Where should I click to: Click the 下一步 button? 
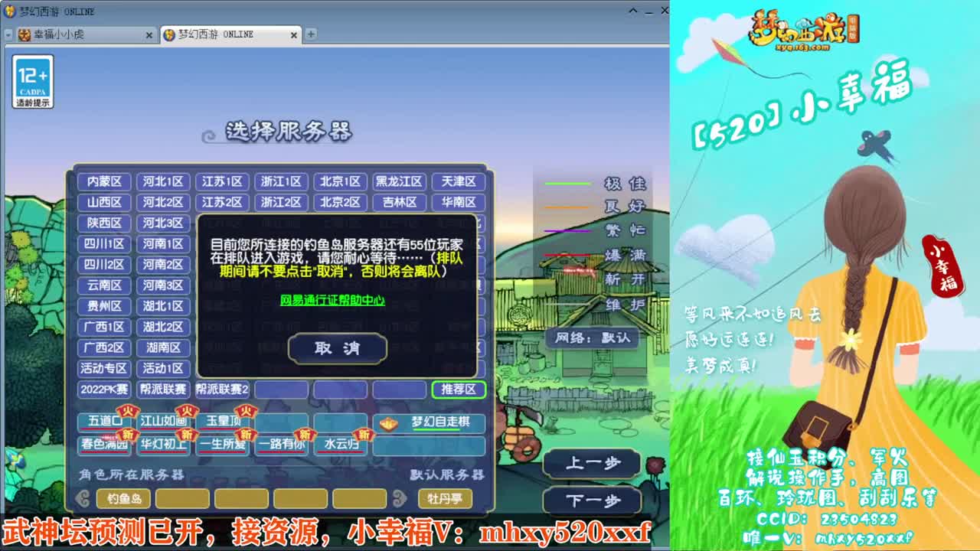pos(592,501)
